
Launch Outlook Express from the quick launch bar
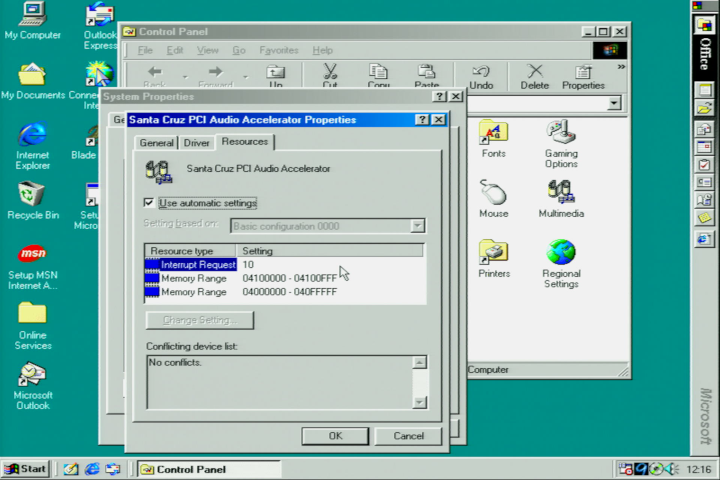click(x=113, y=469)
